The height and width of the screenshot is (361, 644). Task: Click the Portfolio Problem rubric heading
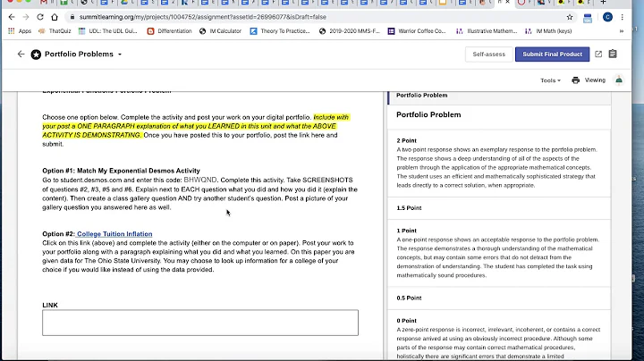point(428,115)
